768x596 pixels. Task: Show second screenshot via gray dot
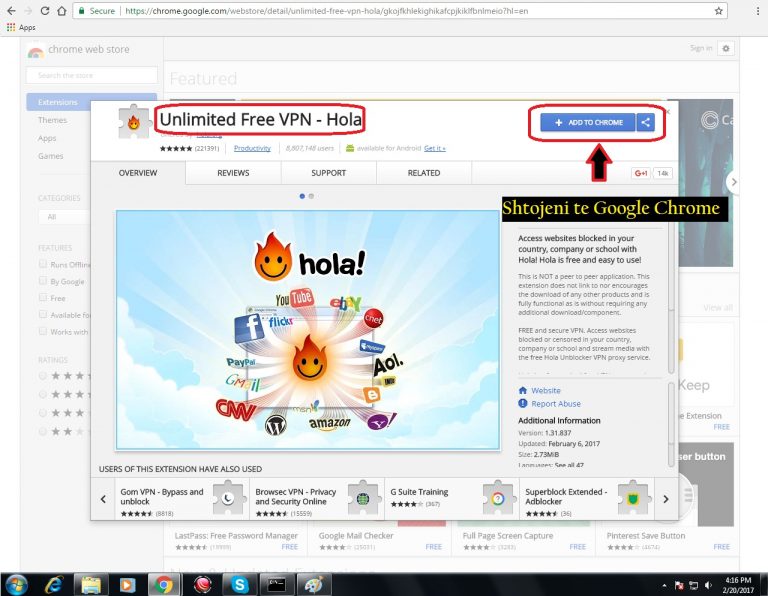[x=311, y=196]
